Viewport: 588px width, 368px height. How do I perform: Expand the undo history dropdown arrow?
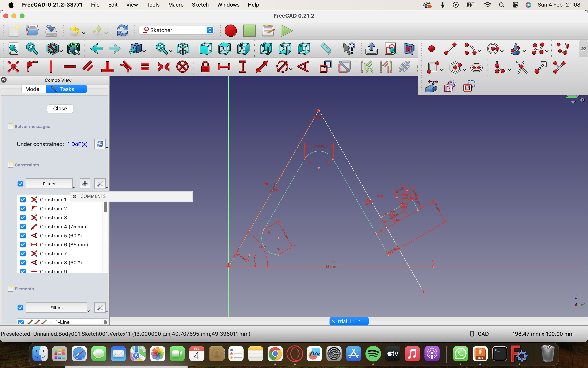84,33
